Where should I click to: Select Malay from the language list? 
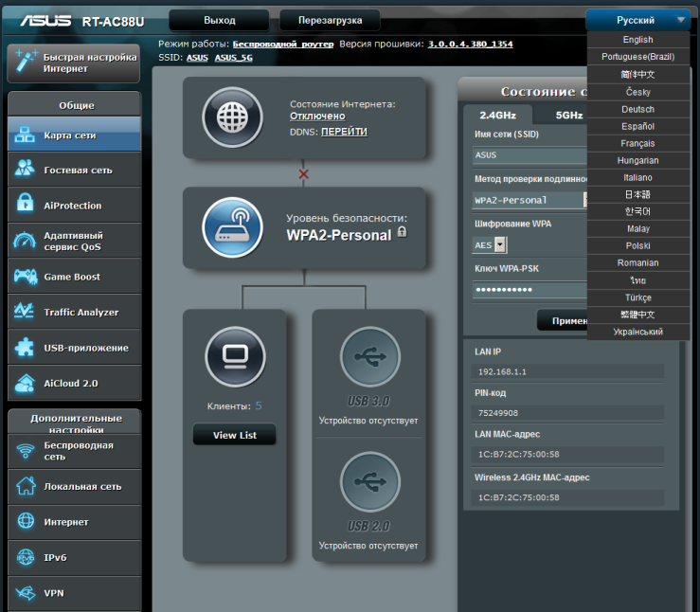(637, 228)
